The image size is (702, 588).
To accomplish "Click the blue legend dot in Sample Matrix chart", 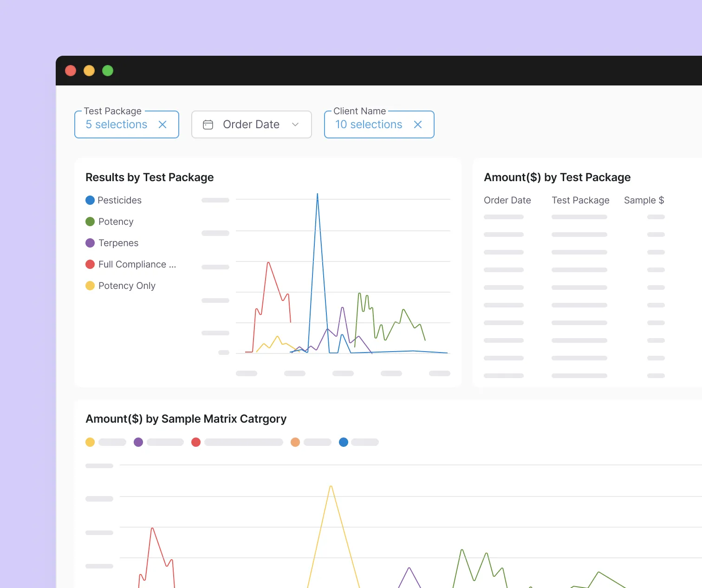I will [x=344, y=442].
